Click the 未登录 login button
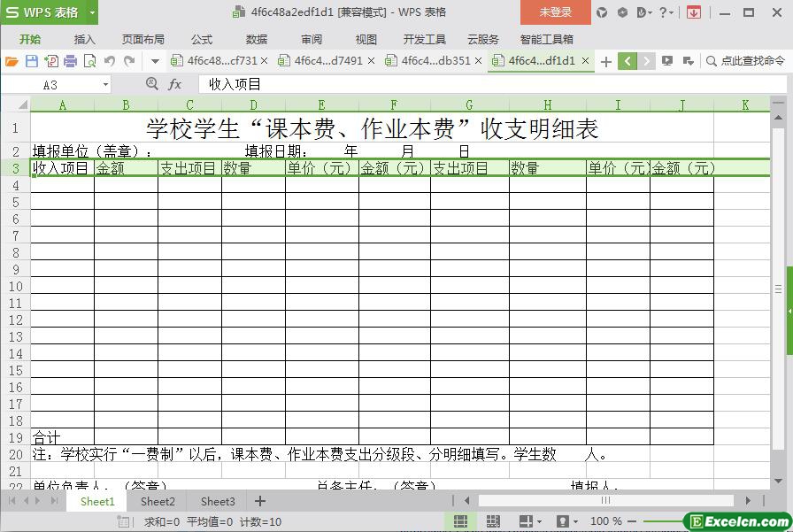 tap(555, 12)
